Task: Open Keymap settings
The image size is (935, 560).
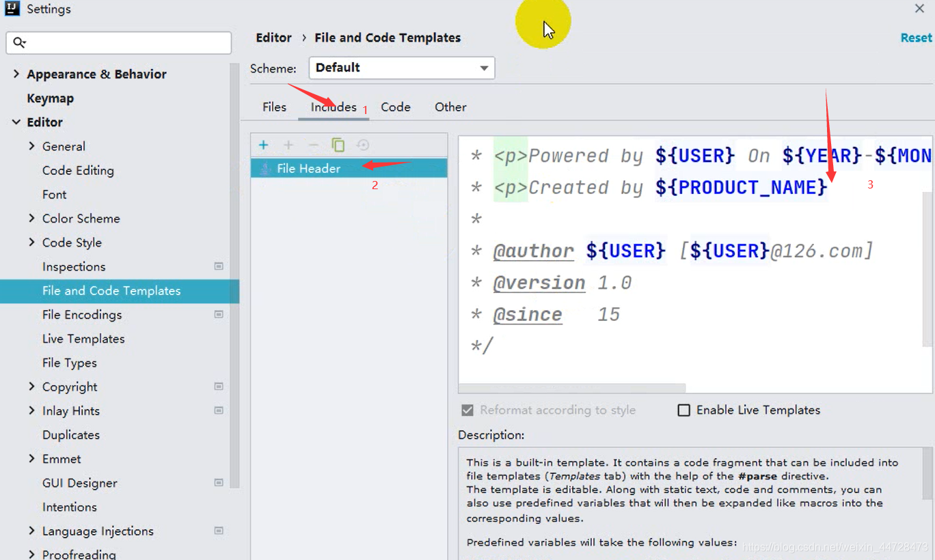Action: click(50, 98)
